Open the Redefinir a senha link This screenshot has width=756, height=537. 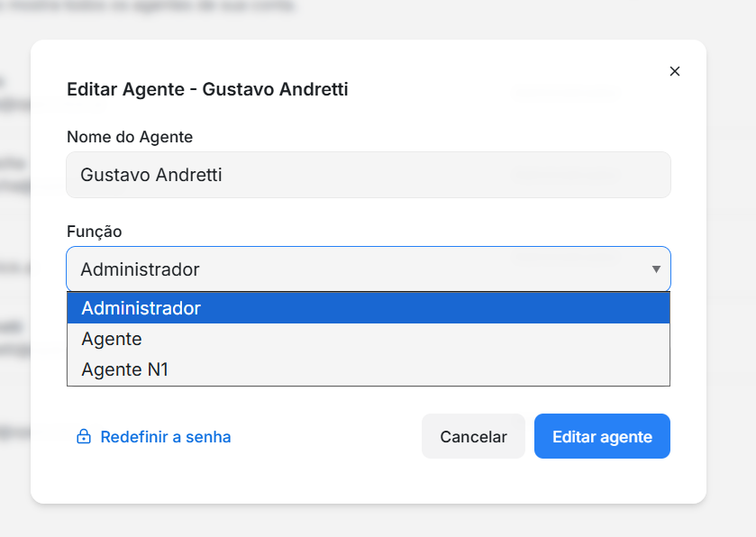point(166,437)
